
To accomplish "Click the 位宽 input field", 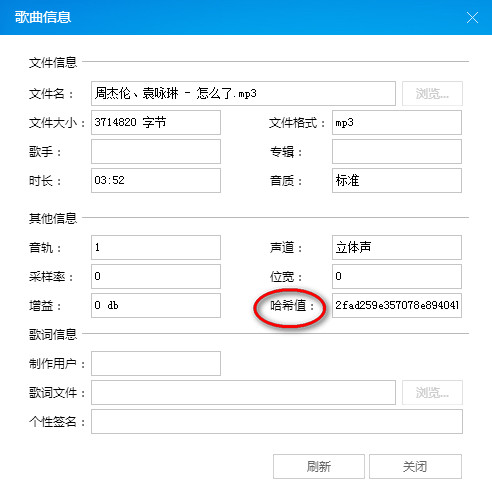I will 397,276.
